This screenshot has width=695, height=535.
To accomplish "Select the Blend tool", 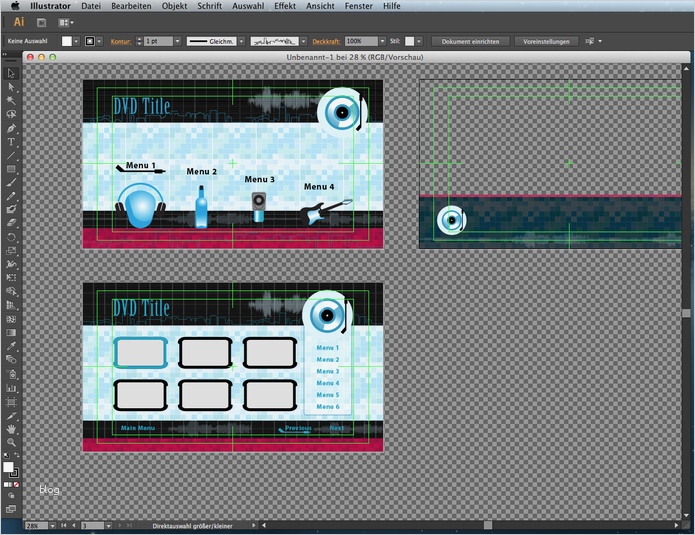I will (11, 359).
